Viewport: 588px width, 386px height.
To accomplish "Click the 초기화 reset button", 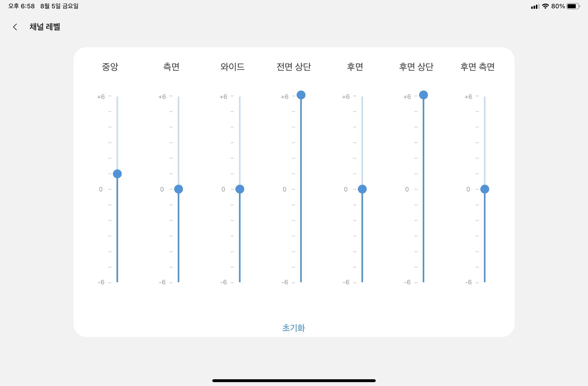I will 293,328.
